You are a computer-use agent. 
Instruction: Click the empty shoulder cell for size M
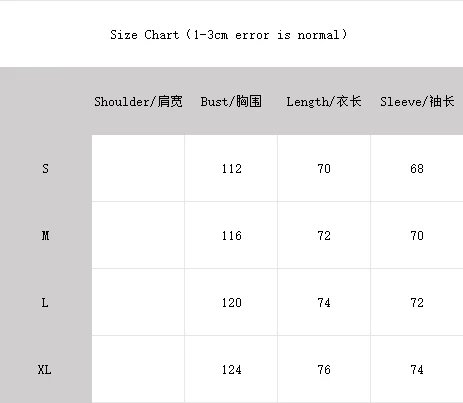point(138,235)
